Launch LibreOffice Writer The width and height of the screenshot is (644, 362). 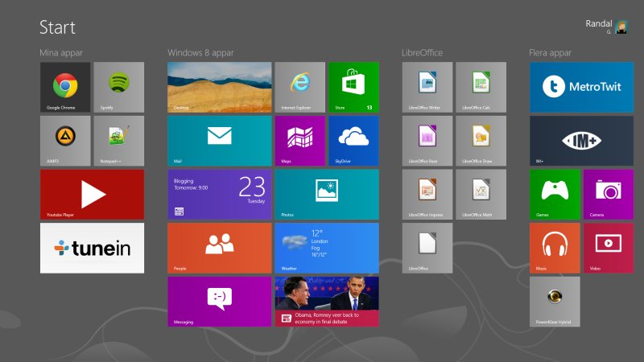pyautogui.click(x=427, y=87)
